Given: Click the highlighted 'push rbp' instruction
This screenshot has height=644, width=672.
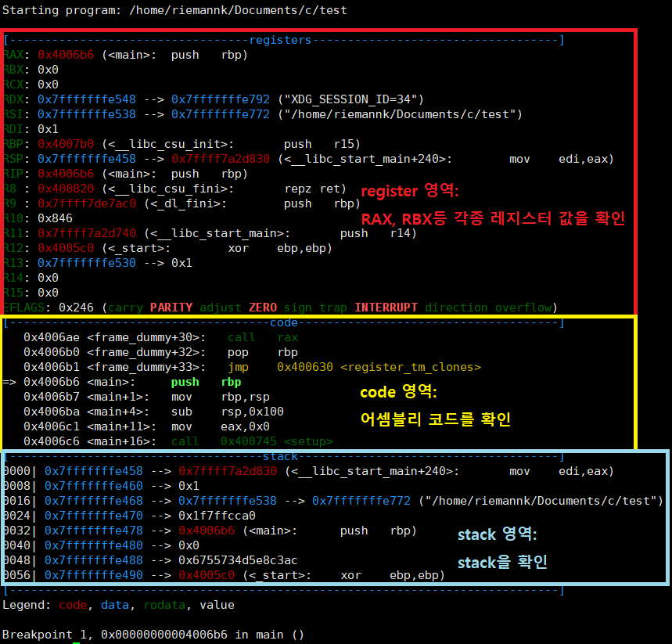Looking at the screenshot, I should click(x=207, y=382).
